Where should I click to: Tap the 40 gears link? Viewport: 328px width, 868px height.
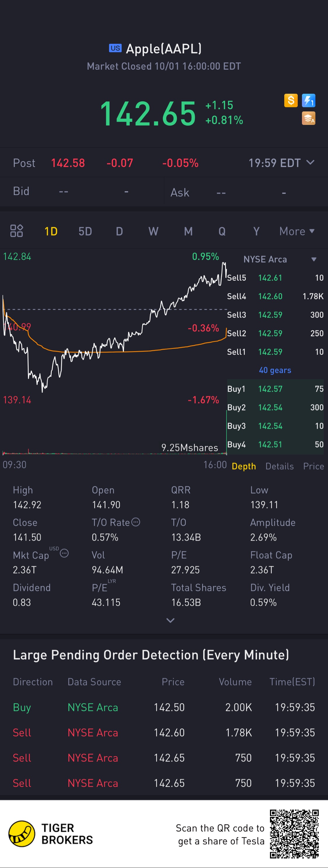click(275, 370)
